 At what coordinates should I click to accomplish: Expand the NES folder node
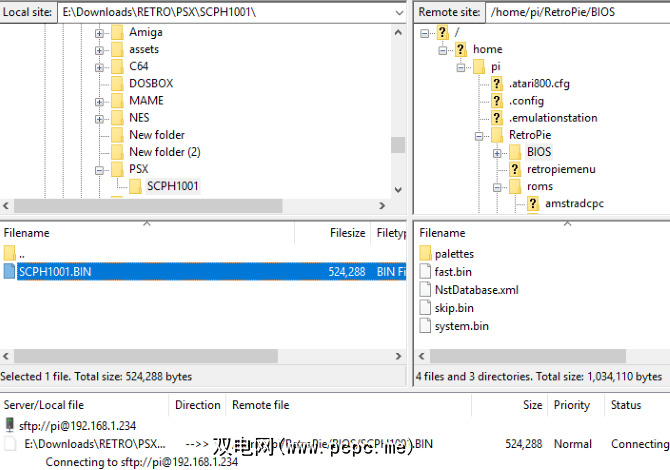[x=99, y=119]
